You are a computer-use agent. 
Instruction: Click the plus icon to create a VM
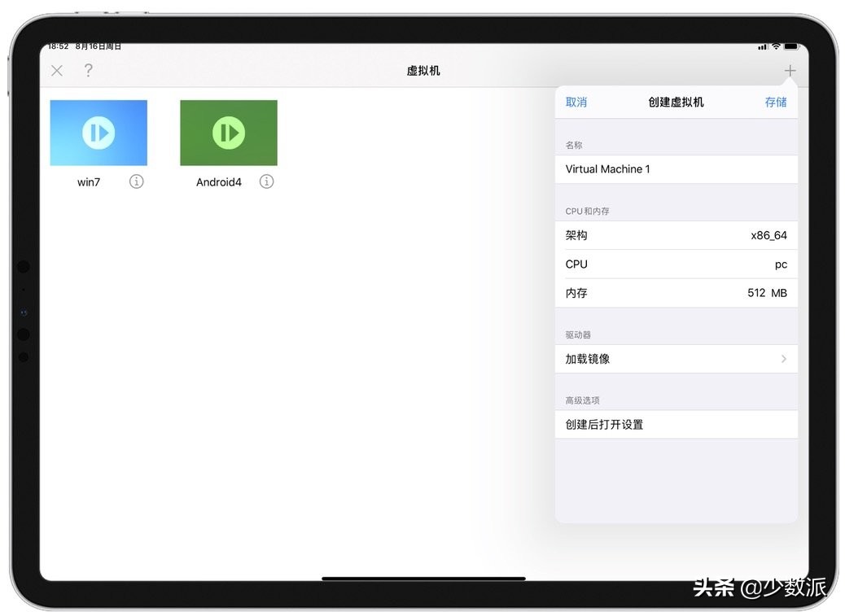pyautogui.click(x=789, y=70)
